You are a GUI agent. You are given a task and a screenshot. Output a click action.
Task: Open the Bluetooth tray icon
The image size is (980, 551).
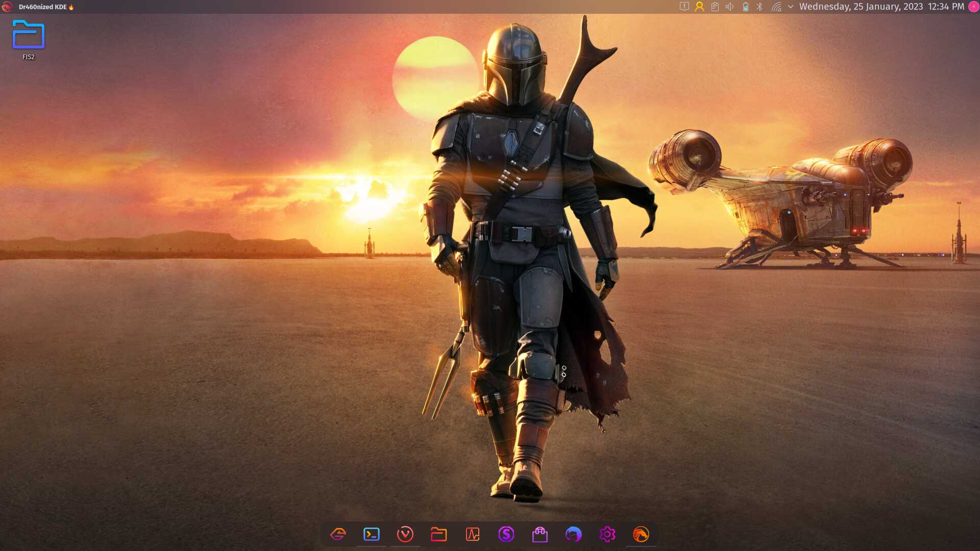pyautogui.click(x=759, y=7)
